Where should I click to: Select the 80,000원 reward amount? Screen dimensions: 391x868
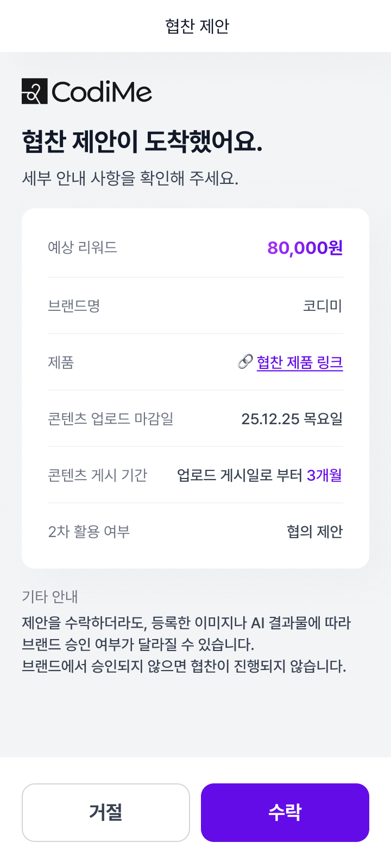(x=305, y=248)
